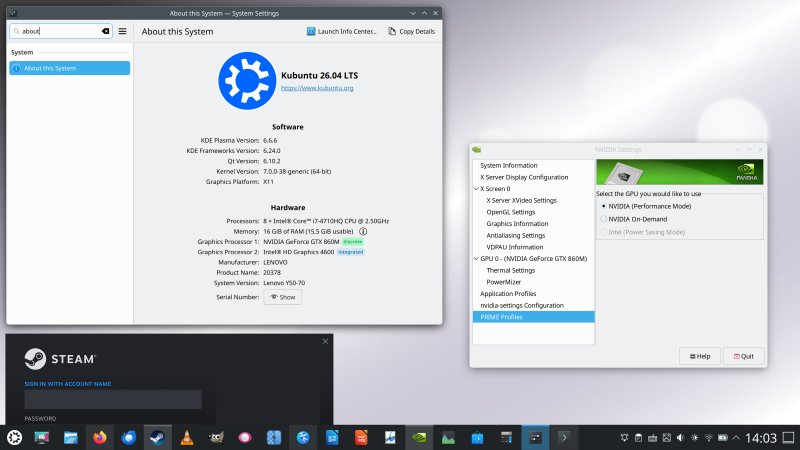The image size is (800, 450).
Task: Open clipboard tray icon
Action: (x=638, y=437)
